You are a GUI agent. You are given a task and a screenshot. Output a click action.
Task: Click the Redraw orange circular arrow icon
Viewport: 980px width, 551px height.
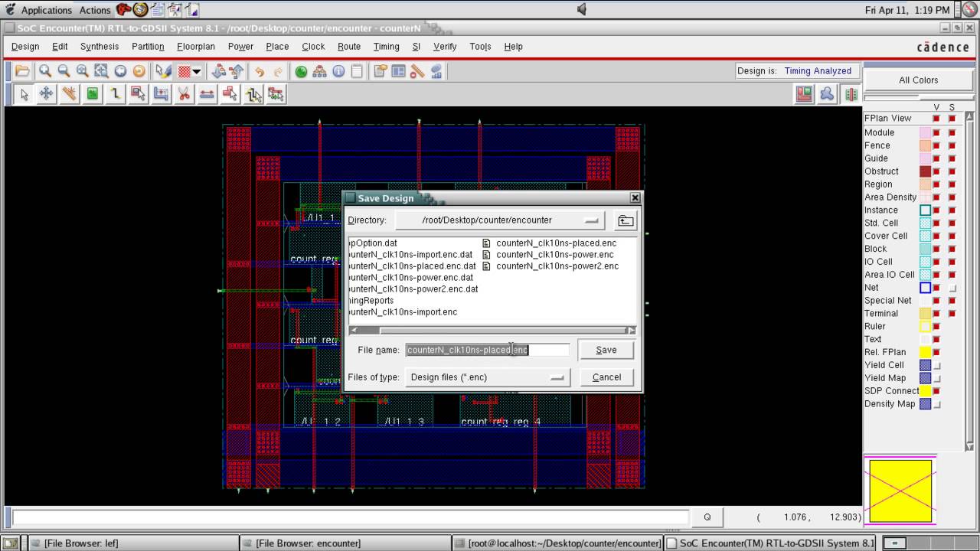[139, 71]
